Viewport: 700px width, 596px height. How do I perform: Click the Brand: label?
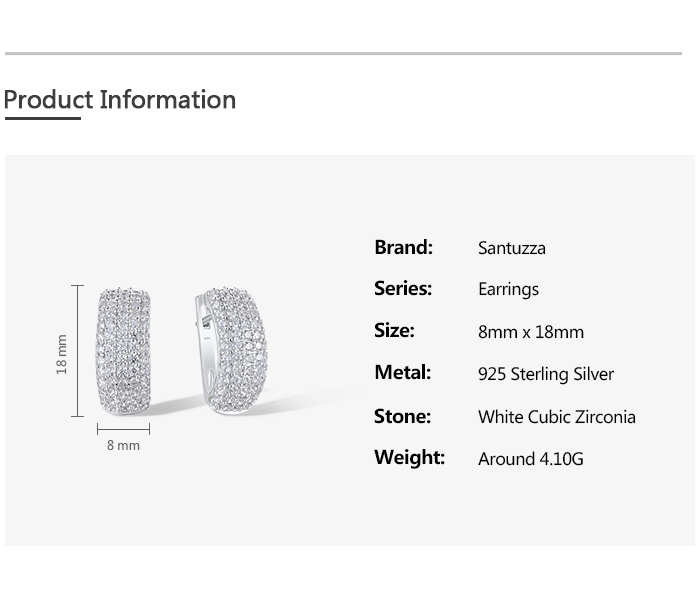(403, 247)
